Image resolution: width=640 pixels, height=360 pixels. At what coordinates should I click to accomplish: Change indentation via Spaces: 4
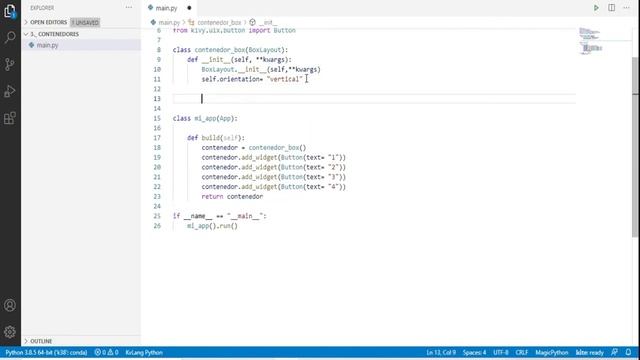[474, 352]
